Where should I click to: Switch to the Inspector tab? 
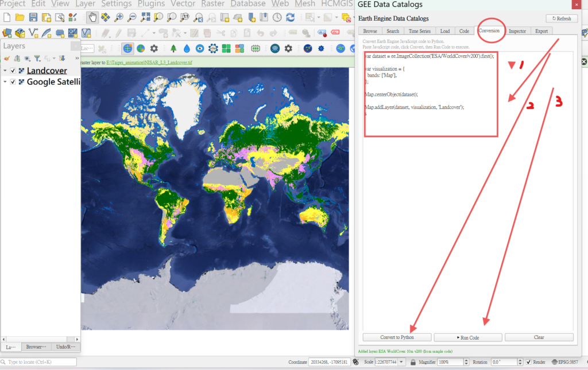point(517,31)
